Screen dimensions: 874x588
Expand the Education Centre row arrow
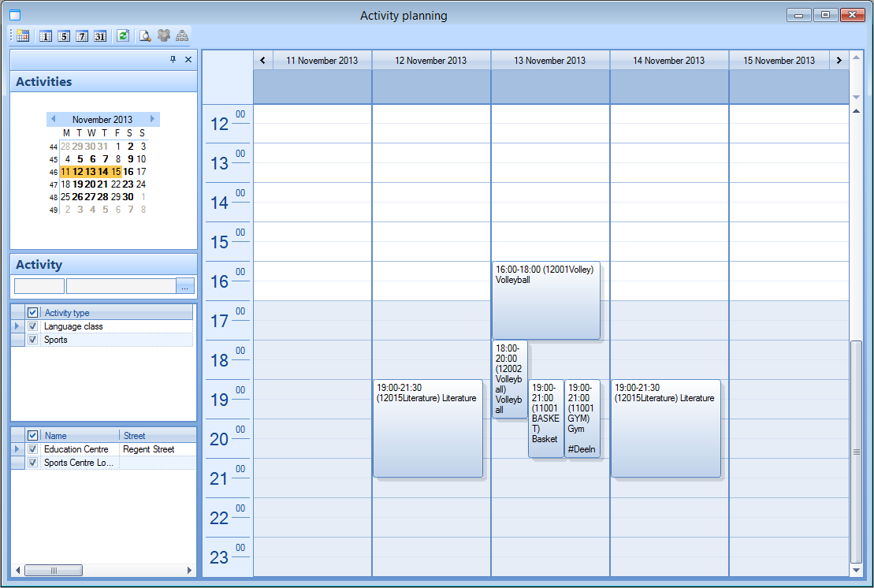click(x=17, y=449)
